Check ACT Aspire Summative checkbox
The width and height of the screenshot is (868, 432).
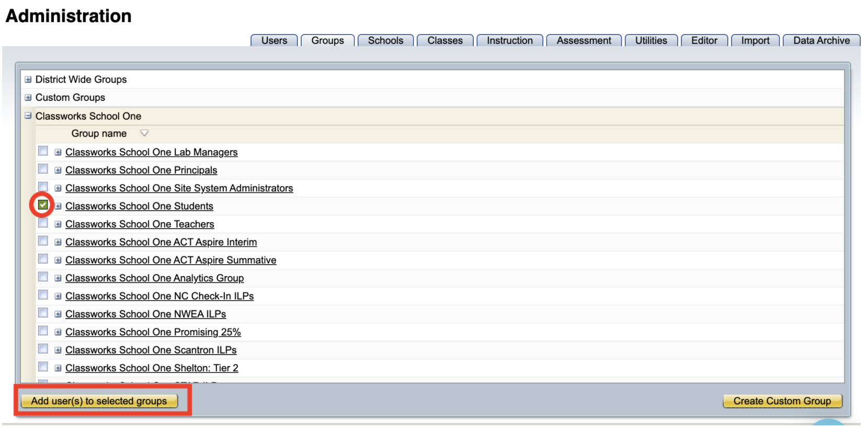click(x=43, y=259)
